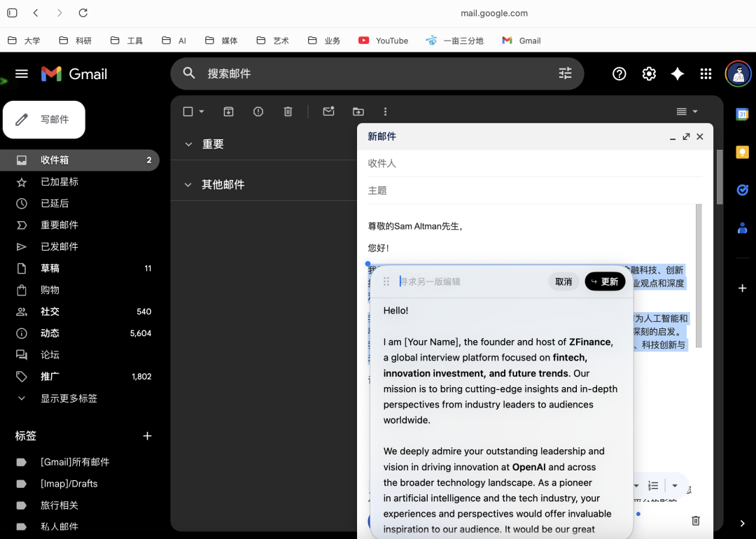756x539 pixels.
Task: Open the Gemini sparkle icon
Action: coord(678,73)
